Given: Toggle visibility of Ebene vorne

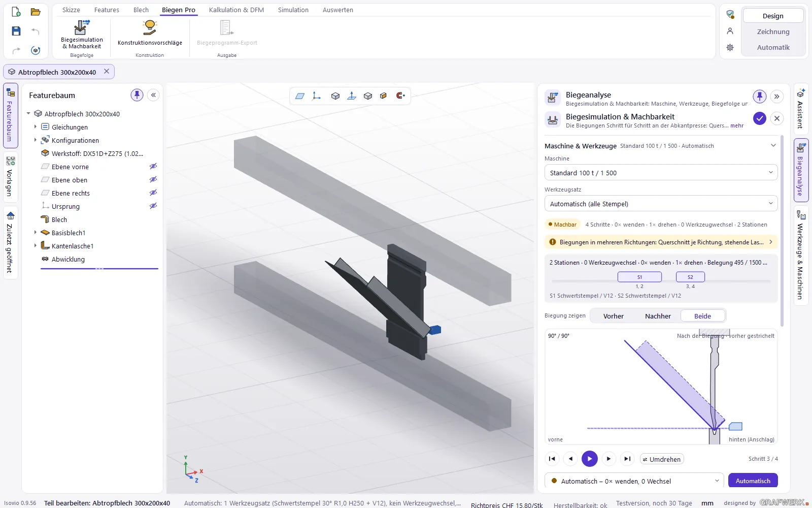Looking at the screenshot, I should click(153, 167).
